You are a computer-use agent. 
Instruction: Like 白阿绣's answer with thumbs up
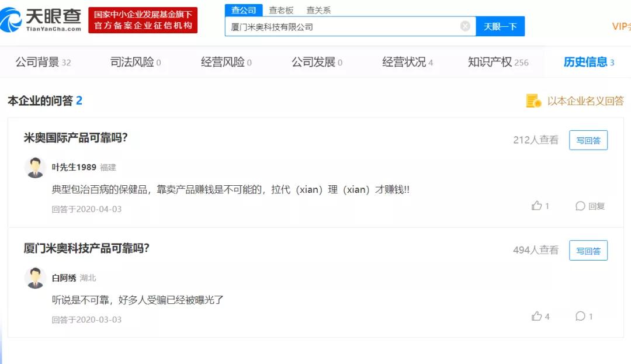click(538, 316)
